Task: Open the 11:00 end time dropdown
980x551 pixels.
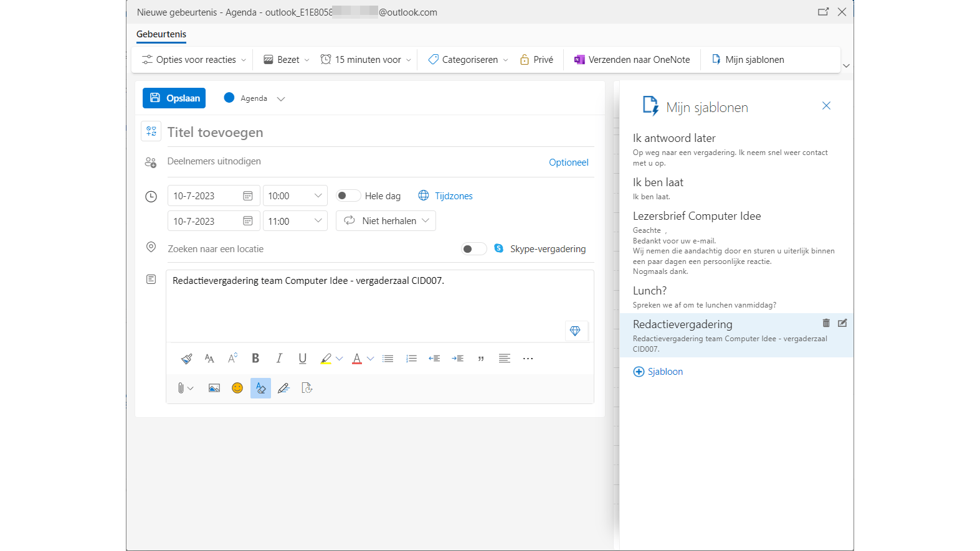Action: 295,221
